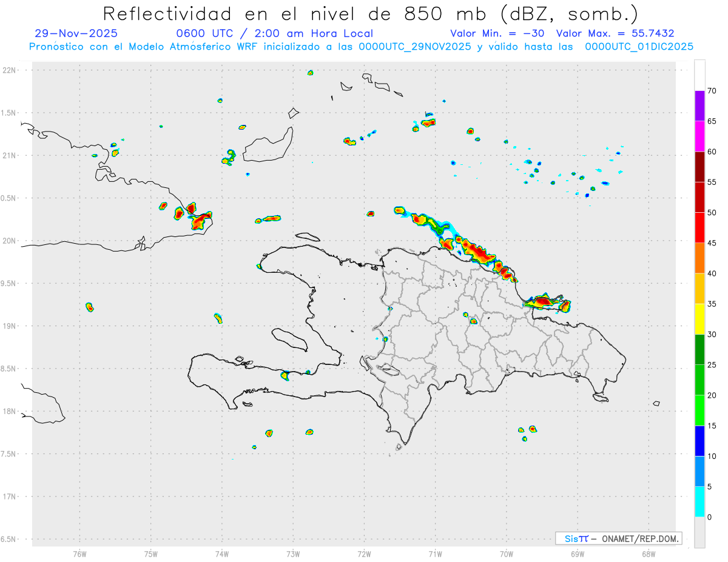728x562 pixels.
Task: Click the legend value "10"
Action: (x=712, y=457)
